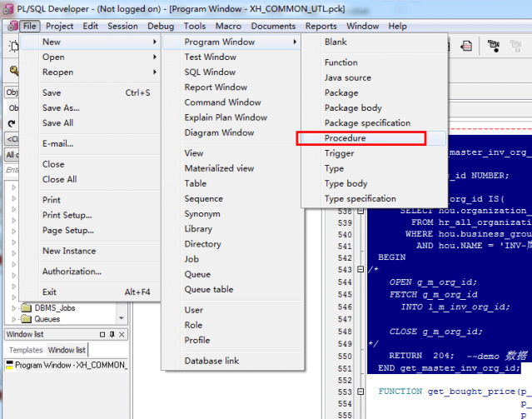Click the key logon icon in toolbar

pos(14,71)
